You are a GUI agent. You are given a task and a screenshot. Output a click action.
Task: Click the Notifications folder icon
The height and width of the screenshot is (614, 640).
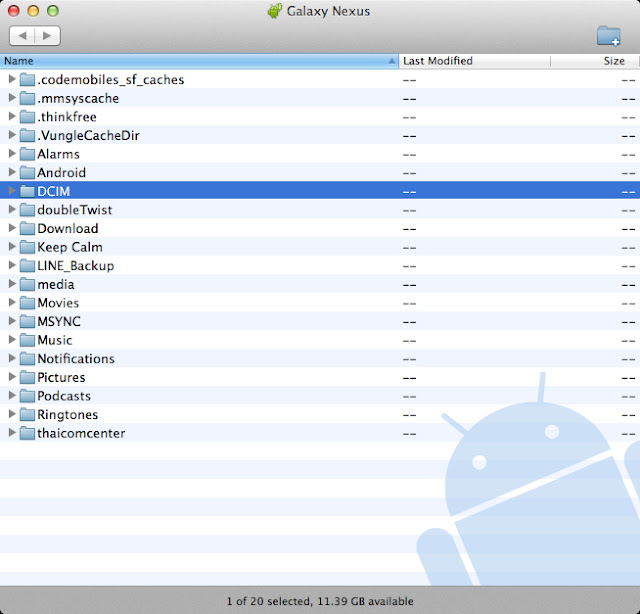point(27,359)
